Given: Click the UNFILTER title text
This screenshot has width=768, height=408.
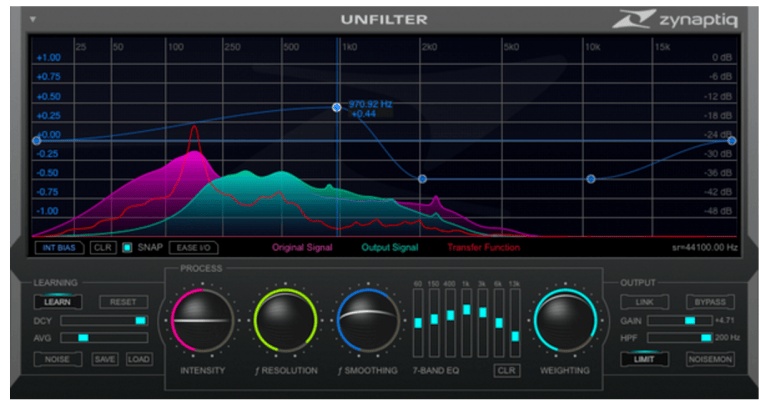Looking at the screenshot, I should [x=384, y=20].
